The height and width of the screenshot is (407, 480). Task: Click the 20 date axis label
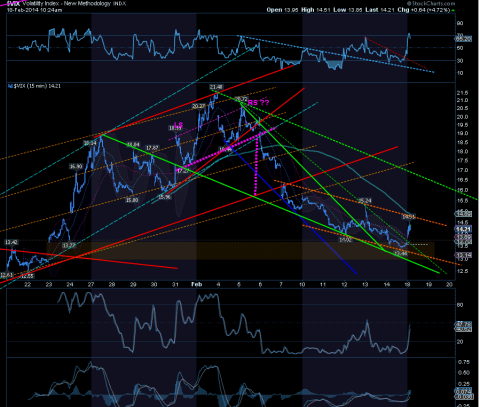coord(449,285)
